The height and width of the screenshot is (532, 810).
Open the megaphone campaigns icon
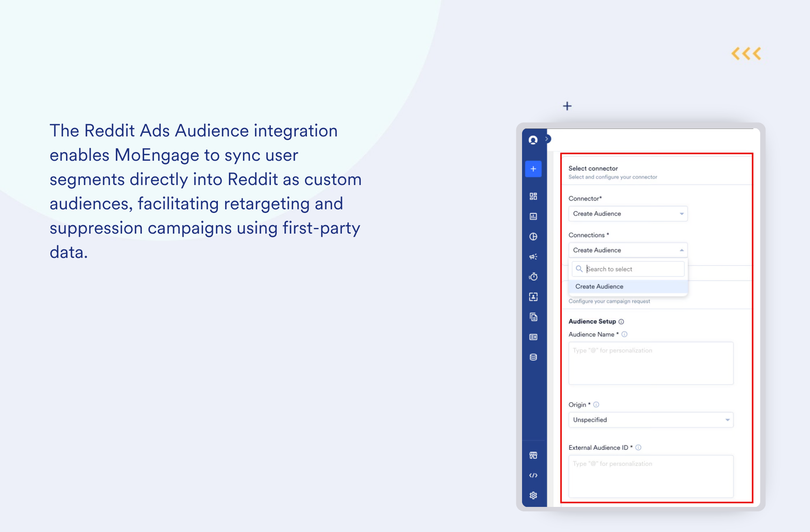pyautogui.click(x=533, y=257)
